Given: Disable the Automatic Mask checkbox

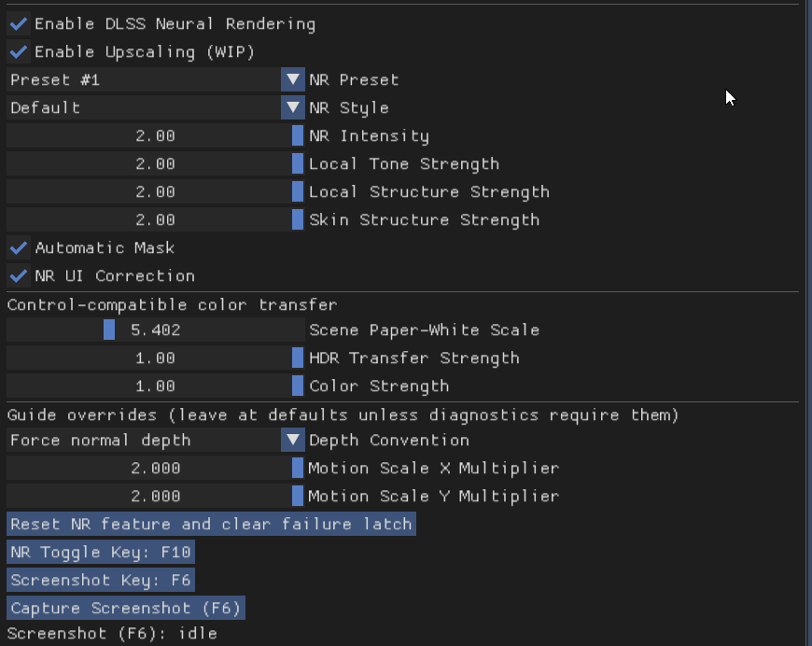Looking at the screenshot, I should (19, 247).
